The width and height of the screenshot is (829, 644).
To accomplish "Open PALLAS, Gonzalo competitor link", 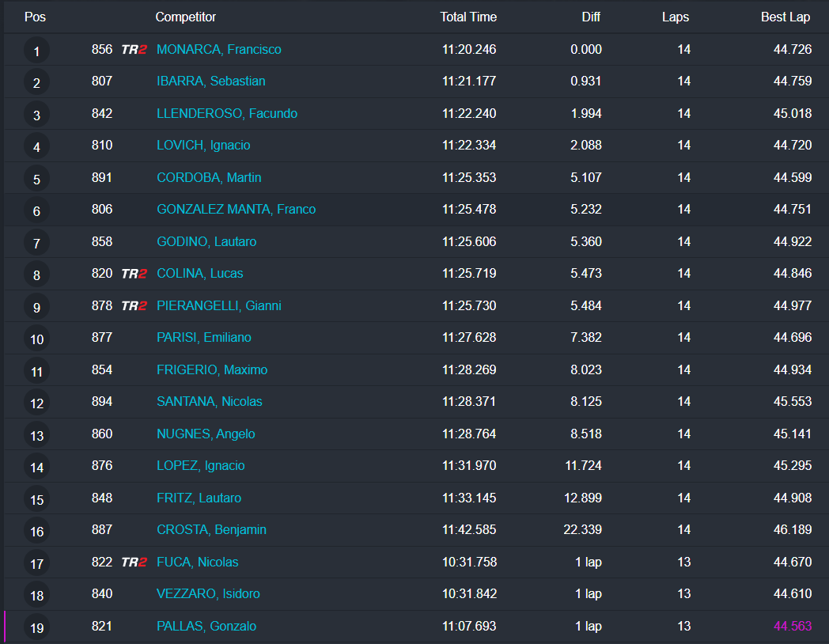I will coord(206,627).
